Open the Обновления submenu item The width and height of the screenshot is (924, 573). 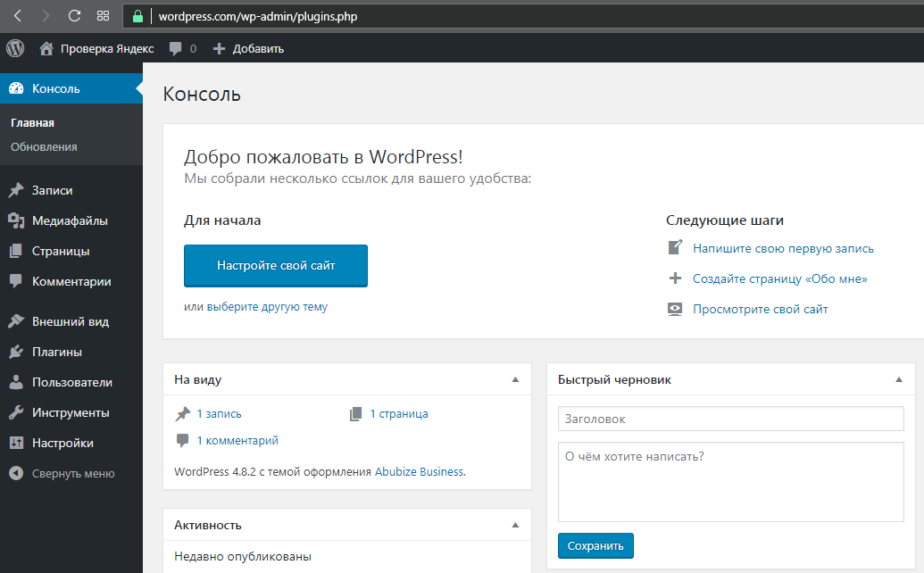coord(44,147)
